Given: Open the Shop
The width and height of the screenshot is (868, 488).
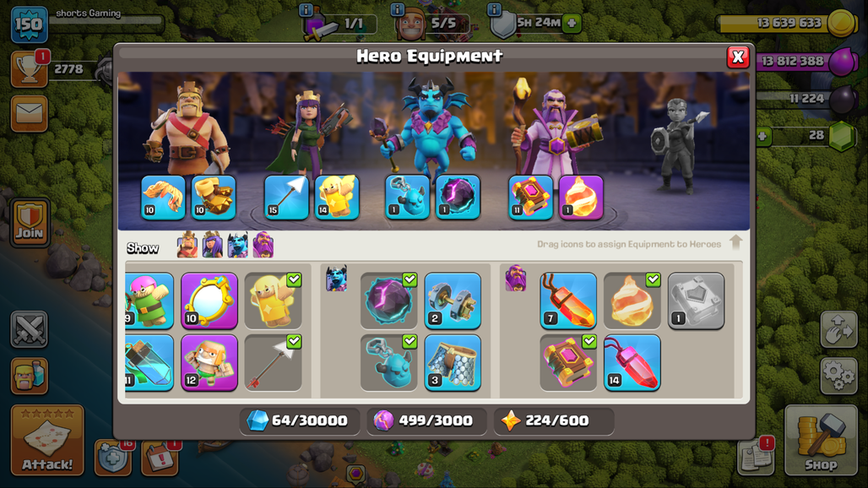Looking at the screenshot, I should pos(821,441).
